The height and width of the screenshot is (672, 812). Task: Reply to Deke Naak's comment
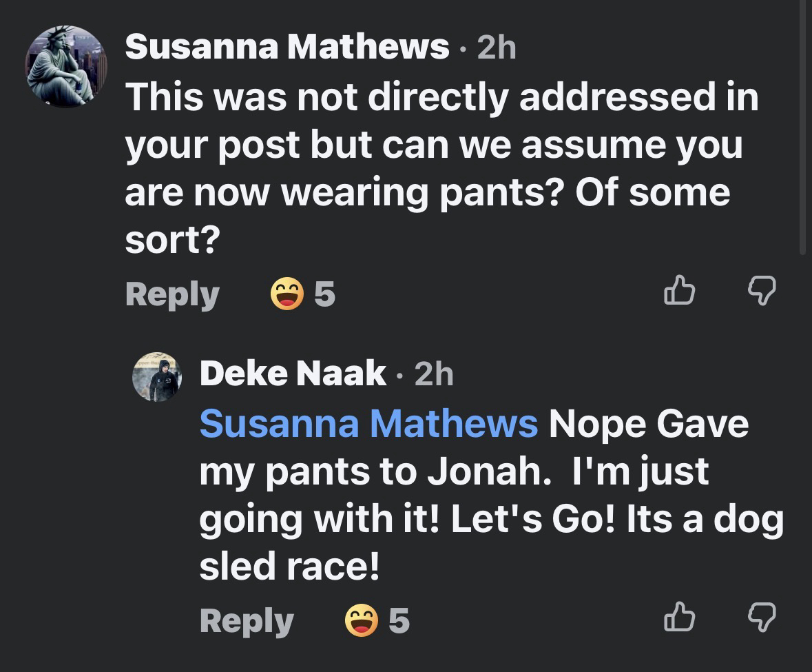pos(247,621)
